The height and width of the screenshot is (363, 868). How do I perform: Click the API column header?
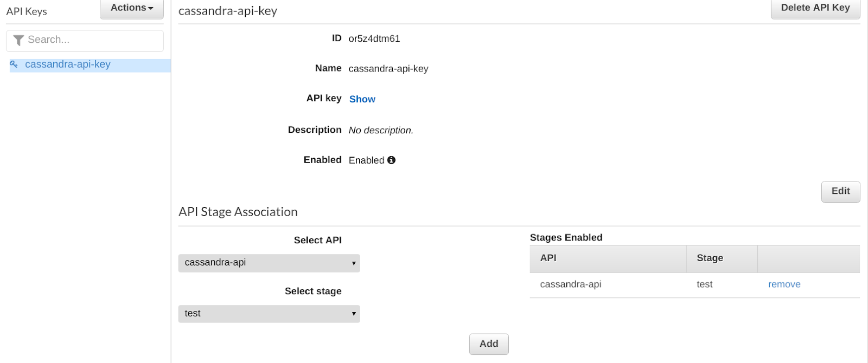pyautogui.click(x=548, y=258)
